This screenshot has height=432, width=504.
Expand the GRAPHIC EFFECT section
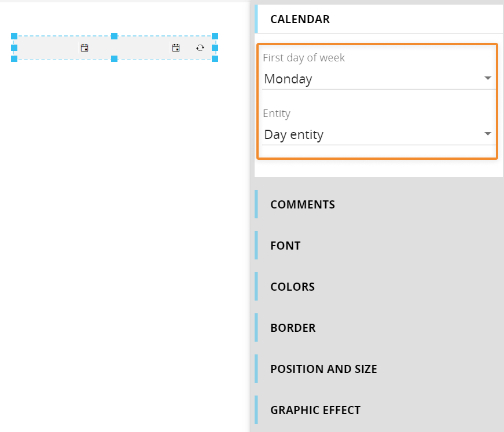tap(378, 410)
